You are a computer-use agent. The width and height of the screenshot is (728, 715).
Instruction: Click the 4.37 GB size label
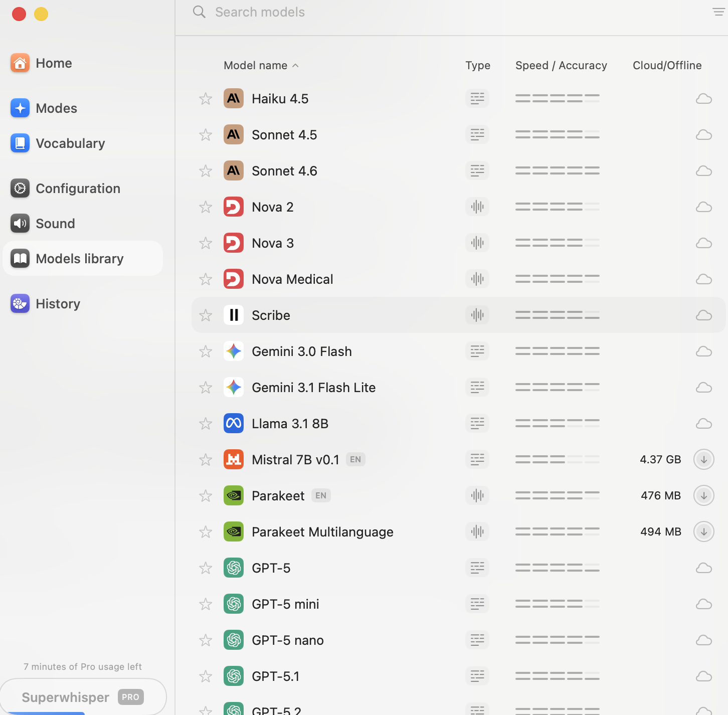660,459
